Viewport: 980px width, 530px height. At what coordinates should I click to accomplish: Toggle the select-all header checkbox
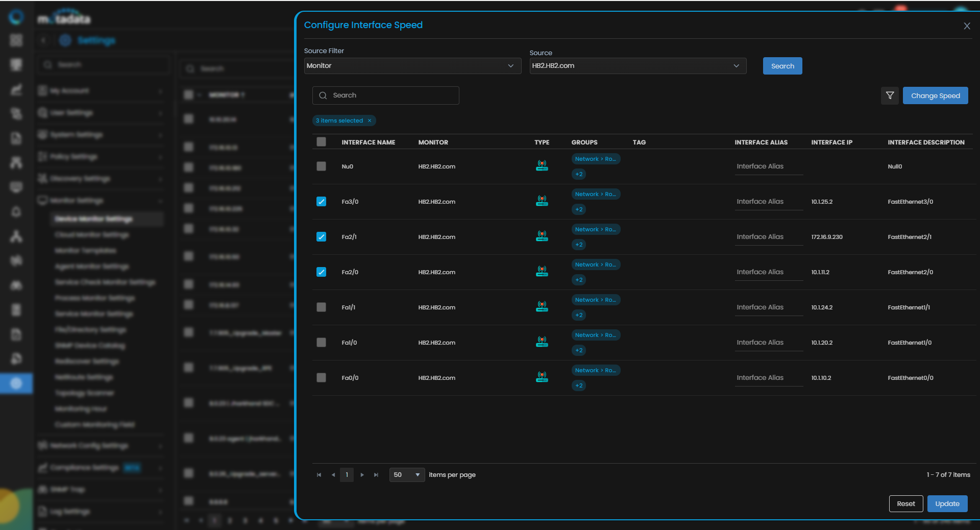[321, 142]
